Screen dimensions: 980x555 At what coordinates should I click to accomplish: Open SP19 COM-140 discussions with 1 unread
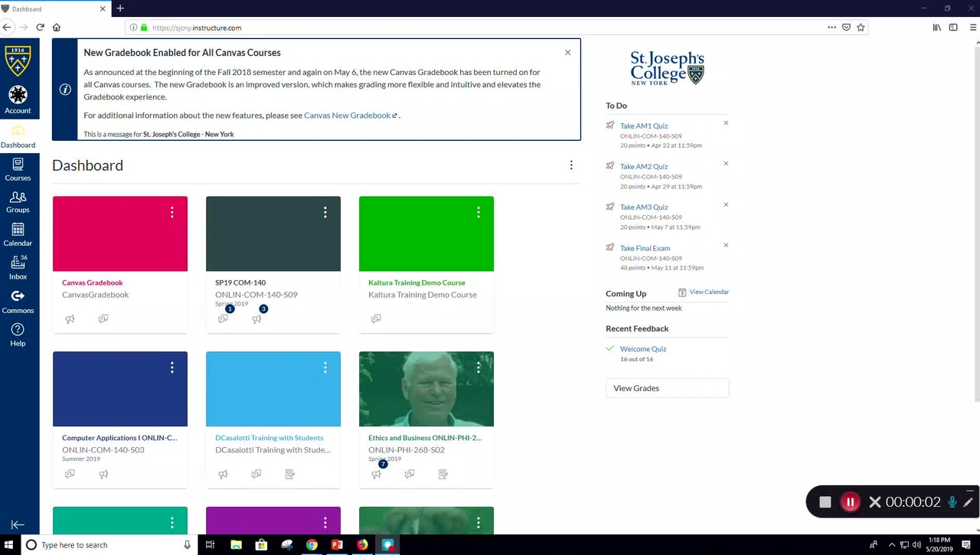coord(224,318)
